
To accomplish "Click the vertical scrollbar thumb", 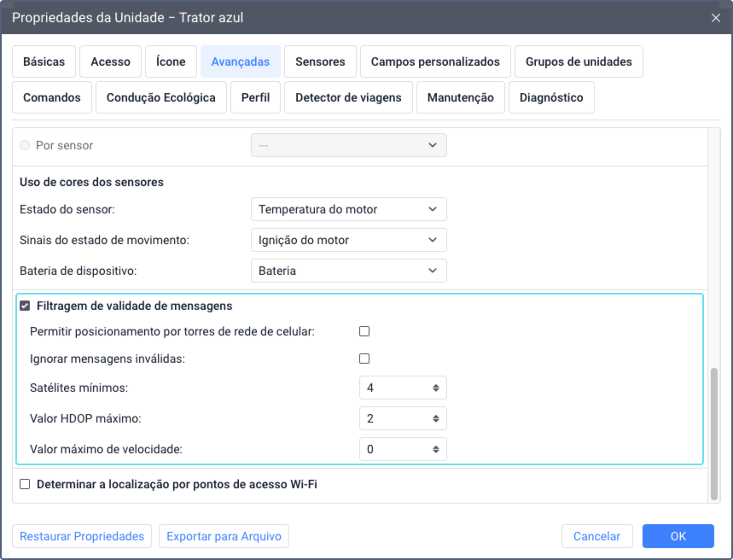I will (x=714, y=434).
